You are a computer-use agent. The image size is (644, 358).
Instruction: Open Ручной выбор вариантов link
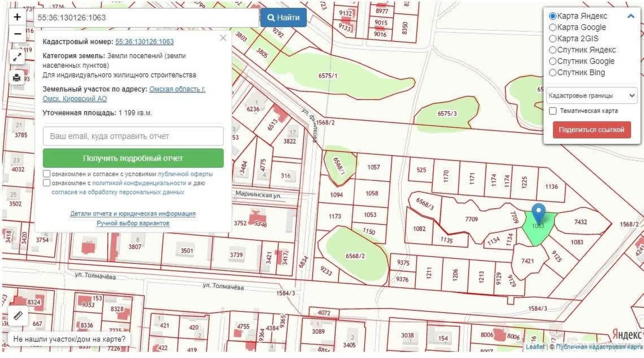(133, 223)
